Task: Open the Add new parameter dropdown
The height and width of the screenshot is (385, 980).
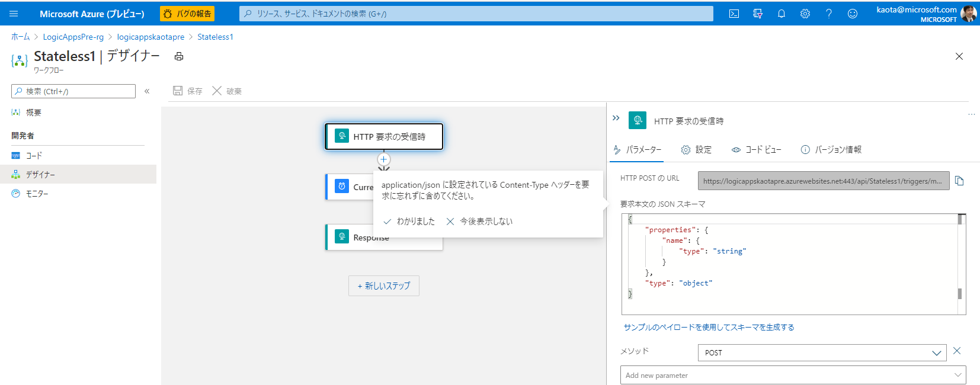Action: (x=793, y=375)
